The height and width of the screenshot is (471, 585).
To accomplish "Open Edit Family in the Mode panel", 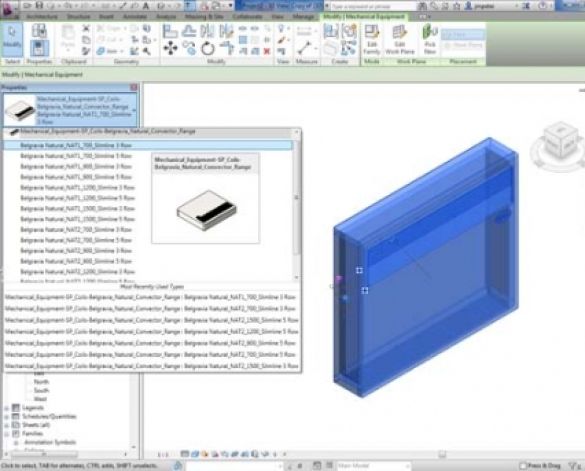I will click(x=372, y=40).
